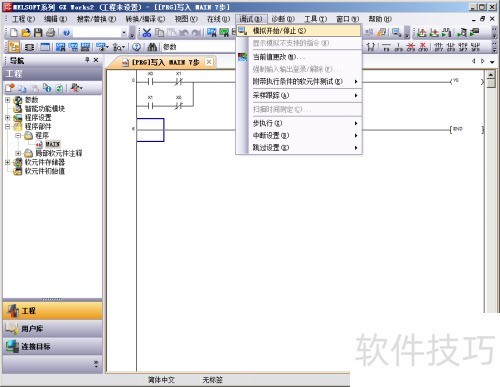Switch to the [PRG]写入 MAIN 7步 tab

tap(161, 62)
